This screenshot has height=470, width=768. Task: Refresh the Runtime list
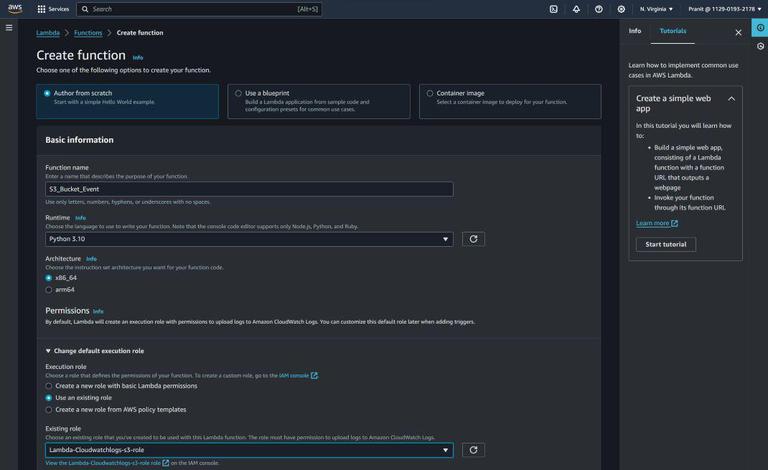click(473, 239)
